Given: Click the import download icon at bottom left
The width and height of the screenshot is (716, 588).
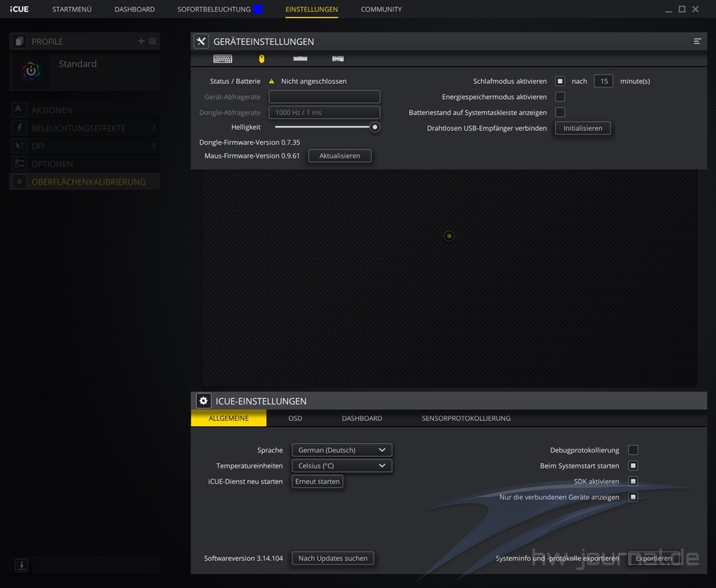Looking at the screenshot, I should click(21, 564).
